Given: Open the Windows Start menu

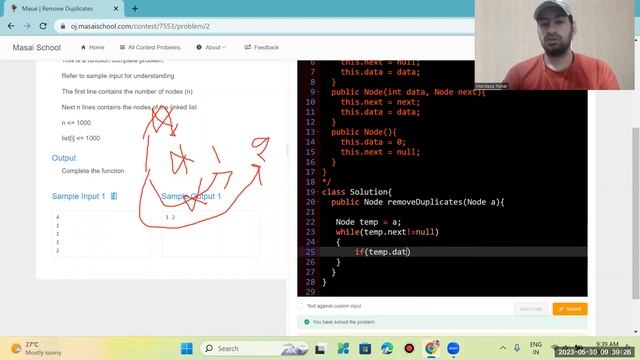Looking at the screenshot, I should click(x=187, y=349).
